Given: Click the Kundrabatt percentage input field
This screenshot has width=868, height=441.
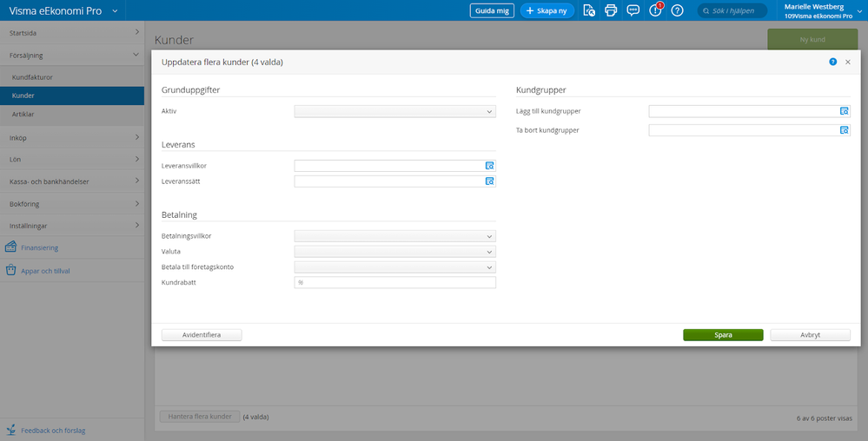Looking at the screenshot, I should coord(394,282).
